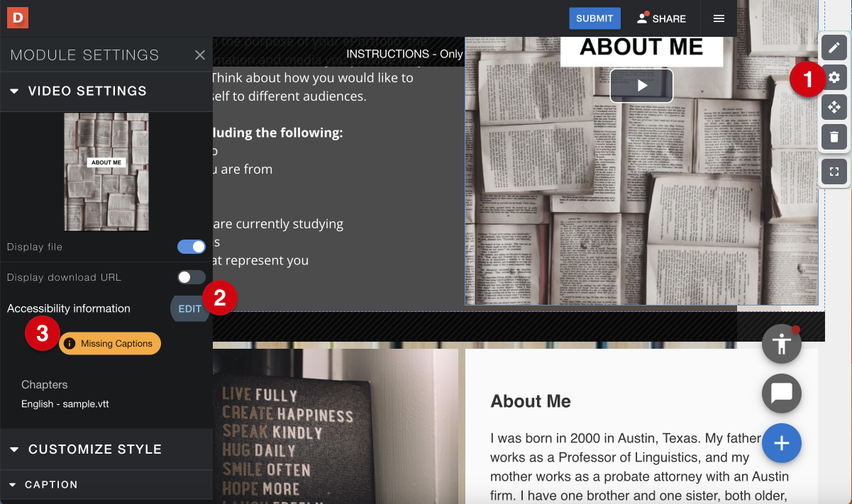This screenshot has width=852, height=504.
Task: Click the video thumbnail in Video Settings
Action: (x=106, y=172)
